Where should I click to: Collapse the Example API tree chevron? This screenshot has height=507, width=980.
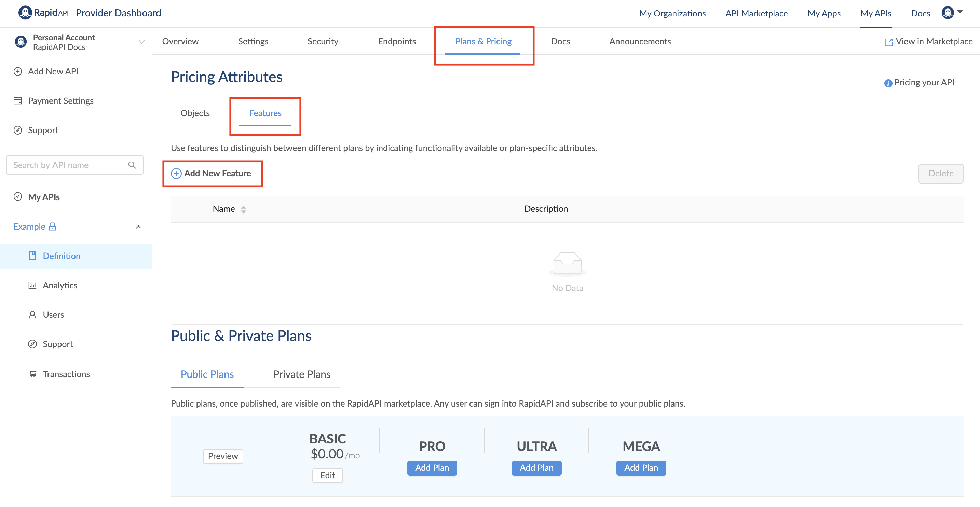point(138,227)
